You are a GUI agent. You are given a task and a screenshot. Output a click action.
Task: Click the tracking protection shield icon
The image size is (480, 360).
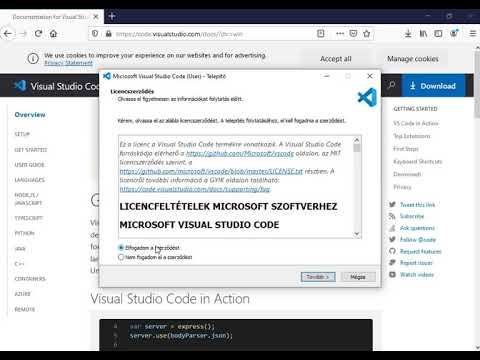(95, 34)
